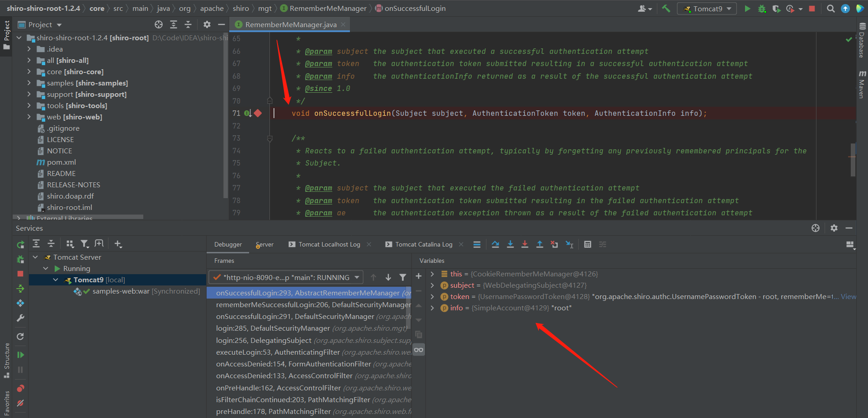Click the 'mgt' breadcrumb segment
Screen dimensions: 868x418
[x=264, y=8]
